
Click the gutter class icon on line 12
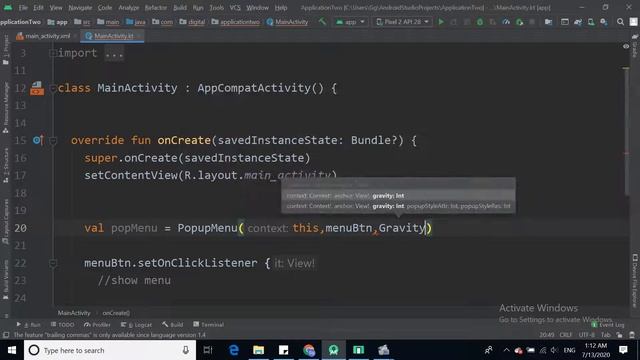(37, 88)
